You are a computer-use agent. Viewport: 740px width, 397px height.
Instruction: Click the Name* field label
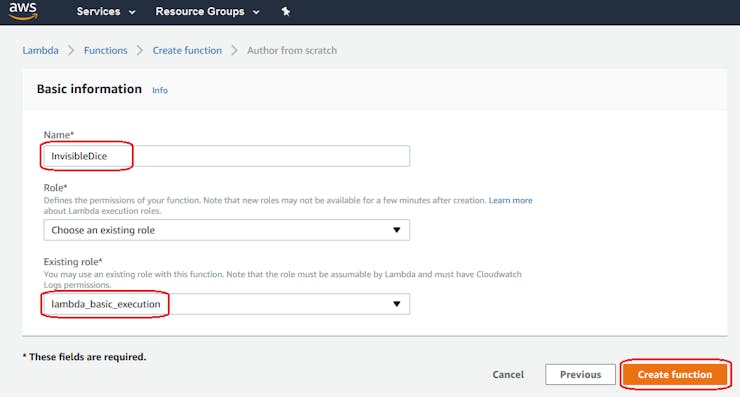pyautogui.click(x=59, y=135)
